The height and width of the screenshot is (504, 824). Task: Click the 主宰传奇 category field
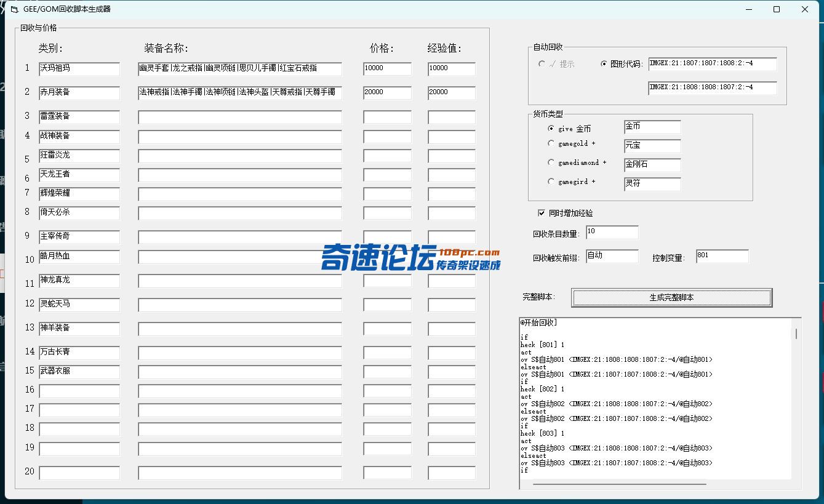(79, 237)
